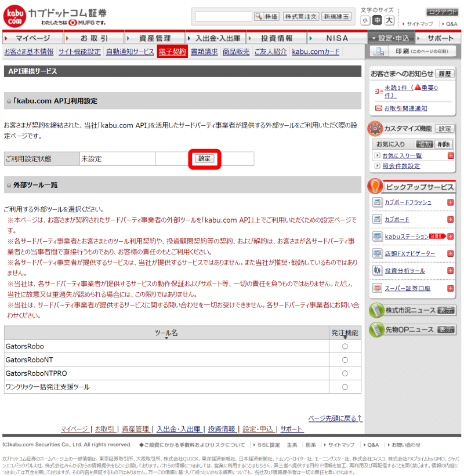Click the 設定 button for ご利用設定状態
Viewport: 464px width, 476px height.
click(204, 159)
